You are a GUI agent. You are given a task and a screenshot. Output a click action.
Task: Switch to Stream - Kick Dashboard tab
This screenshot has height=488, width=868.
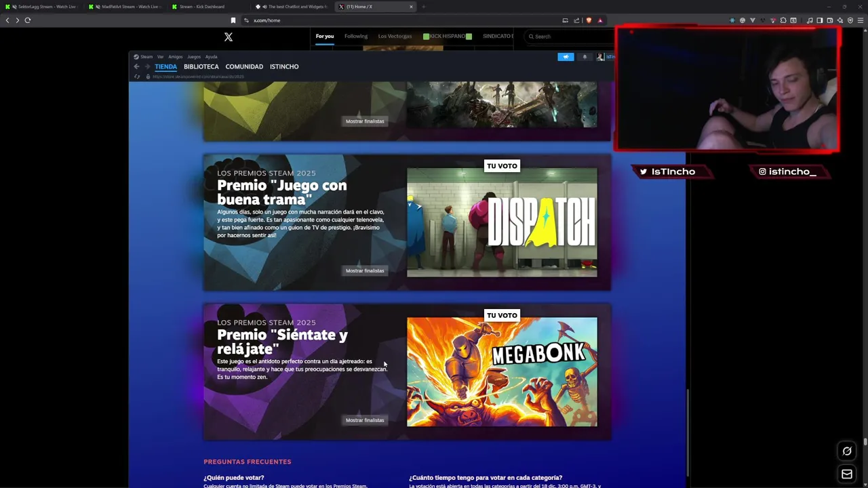[x=208, y=7]
